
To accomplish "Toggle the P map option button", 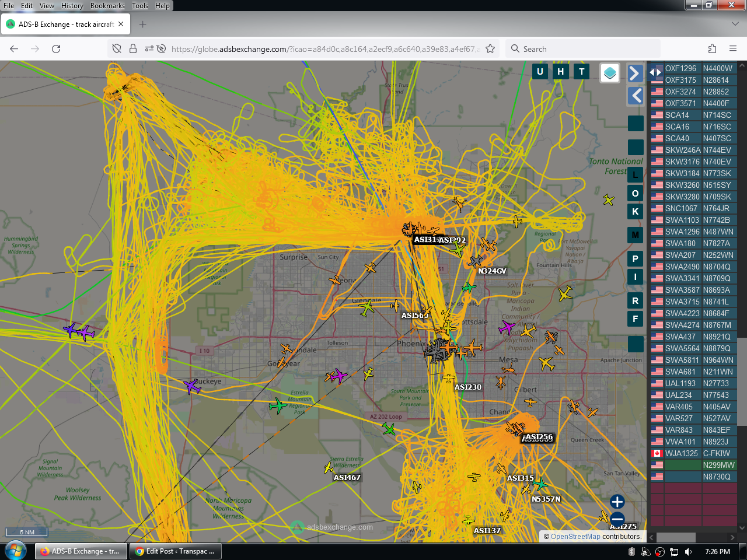I will [x=636, y=258].
